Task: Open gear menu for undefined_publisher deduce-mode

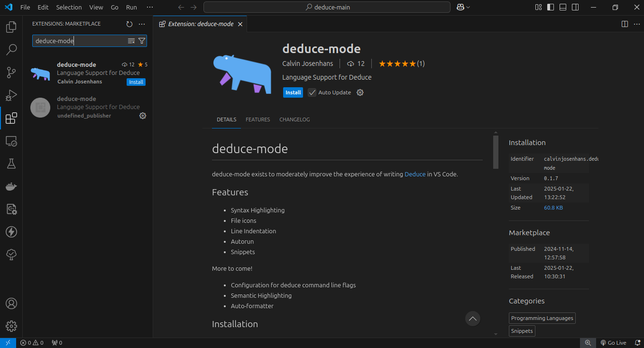Action: [143, 116]
